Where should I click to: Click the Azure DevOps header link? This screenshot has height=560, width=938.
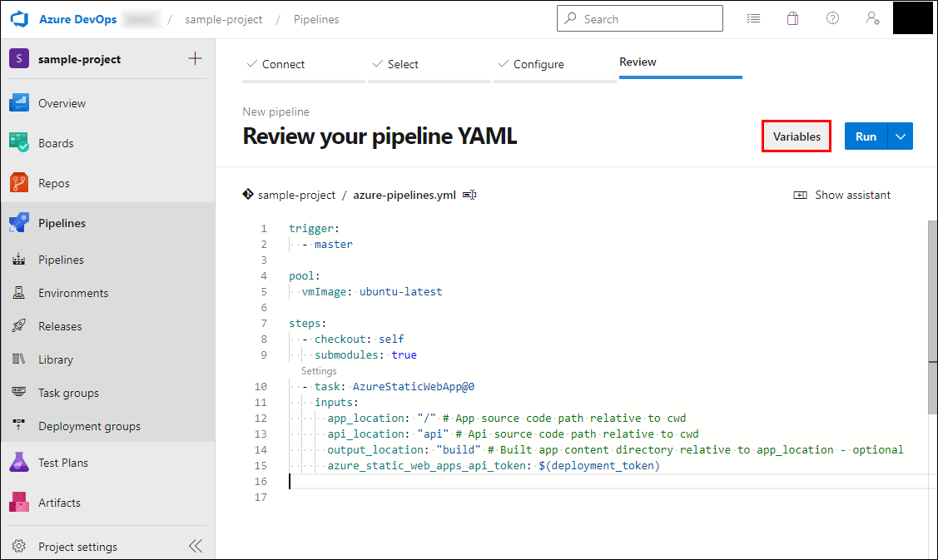[x=77, y=19]
